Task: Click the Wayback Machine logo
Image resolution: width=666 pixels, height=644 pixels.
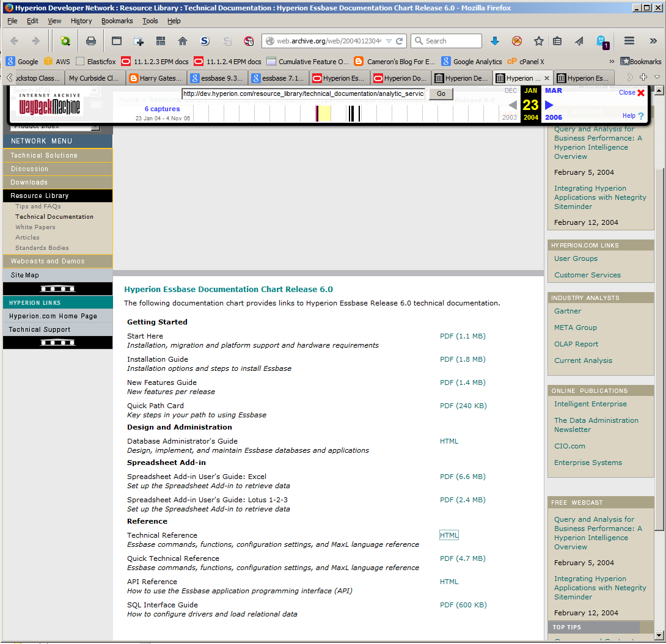Action: pyautogui.click(x=49, y=104)
